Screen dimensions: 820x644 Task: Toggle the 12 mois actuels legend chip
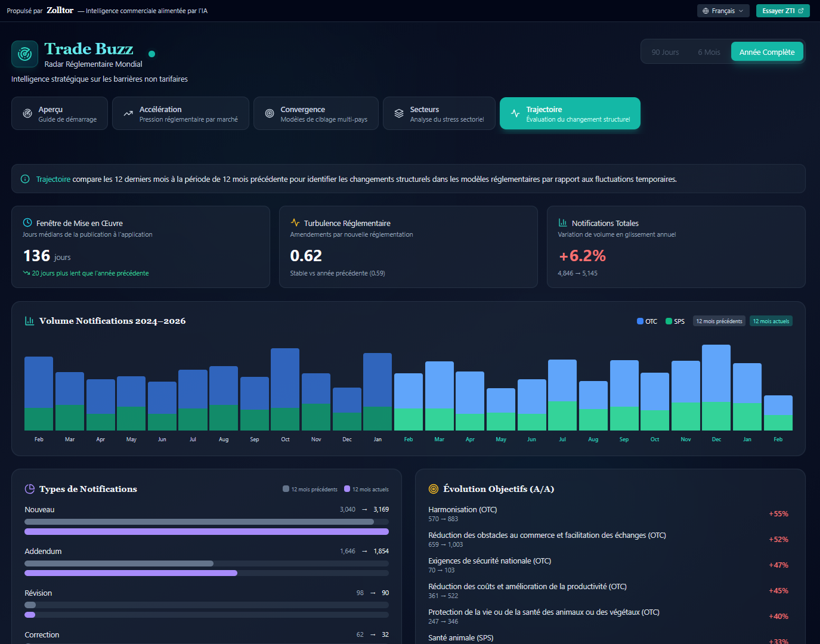click(771, 321)
